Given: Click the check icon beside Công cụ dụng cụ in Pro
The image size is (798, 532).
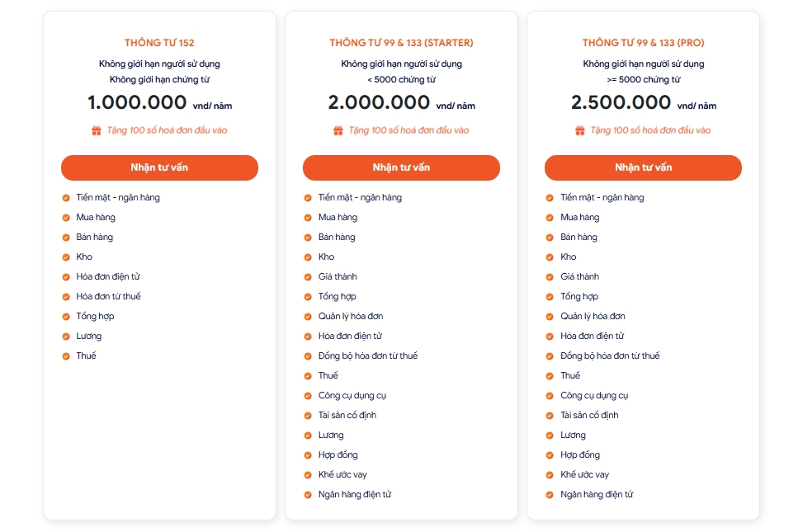Looking at the screenshot, I should point(549,396).
